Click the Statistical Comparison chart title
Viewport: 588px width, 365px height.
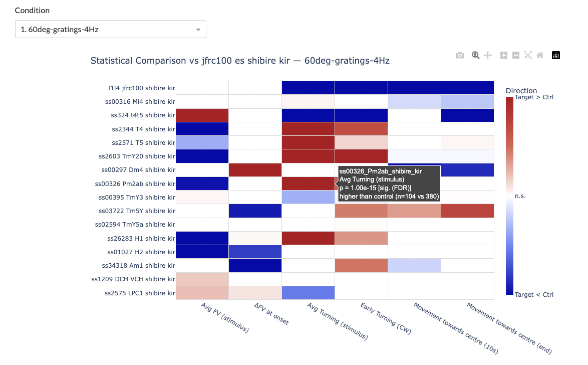coord(240,61)
